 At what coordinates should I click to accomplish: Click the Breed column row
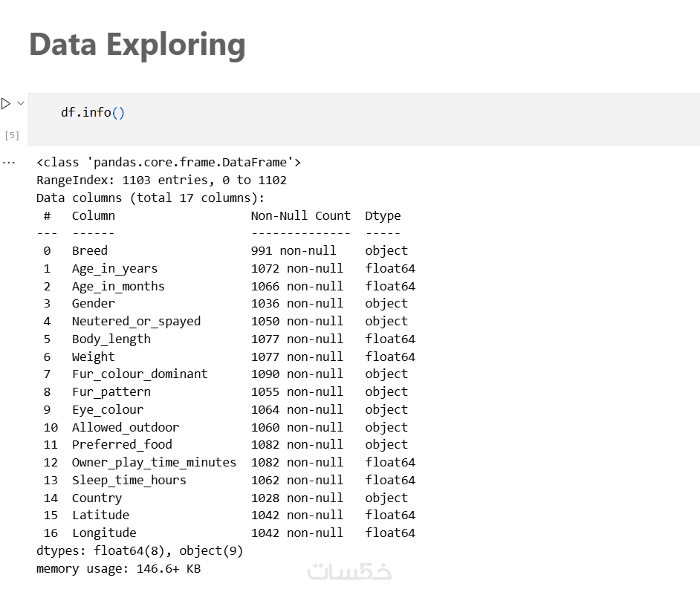click(90, 250)
